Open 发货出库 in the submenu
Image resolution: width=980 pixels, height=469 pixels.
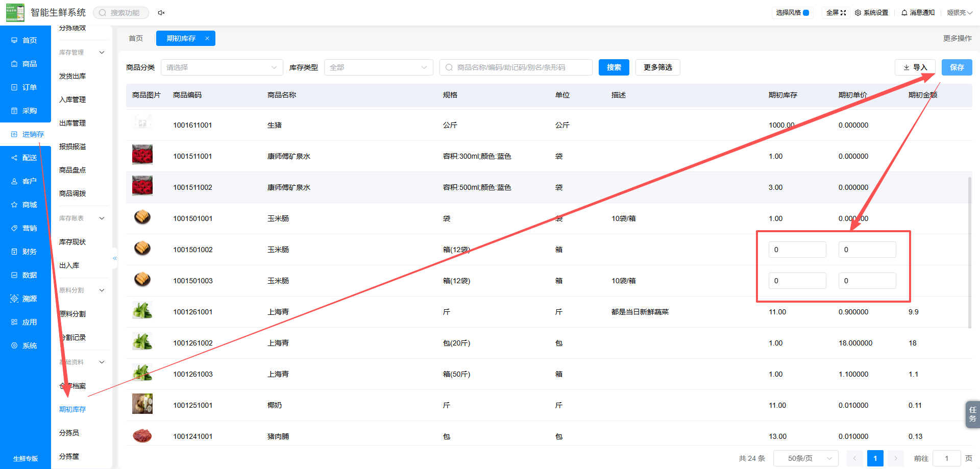coord(72,76)
